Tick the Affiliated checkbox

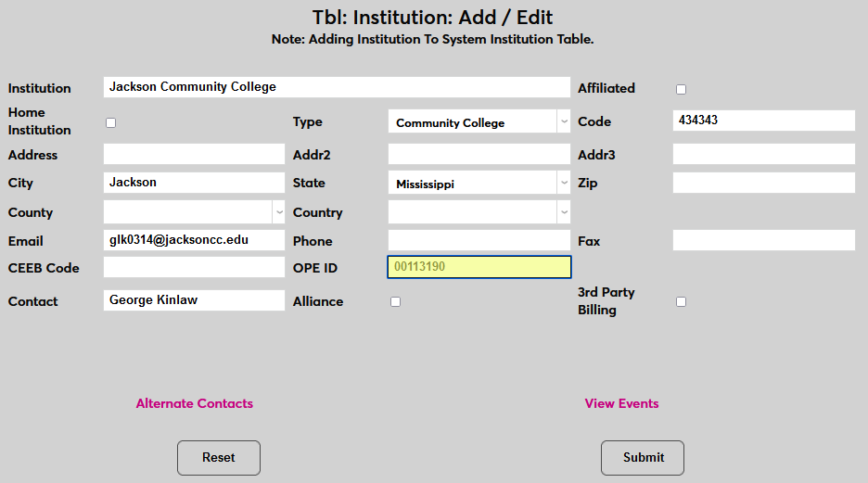click(x=681, y=89)
